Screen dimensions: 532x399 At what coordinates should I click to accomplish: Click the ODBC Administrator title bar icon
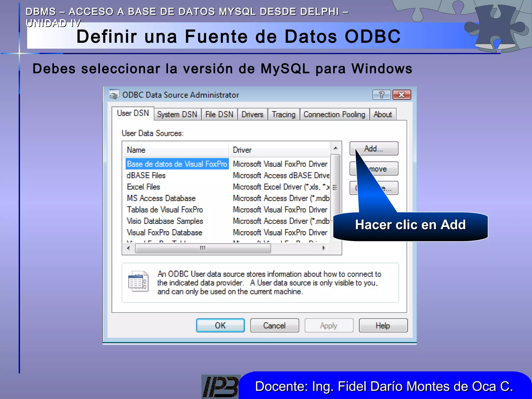114,95
